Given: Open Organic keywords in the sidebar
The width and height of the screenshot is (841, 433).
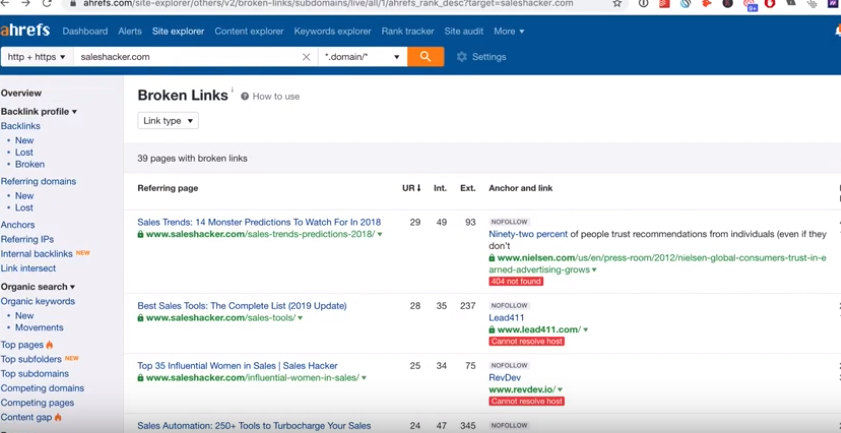Looking at the screenshot, I should 38,302.
